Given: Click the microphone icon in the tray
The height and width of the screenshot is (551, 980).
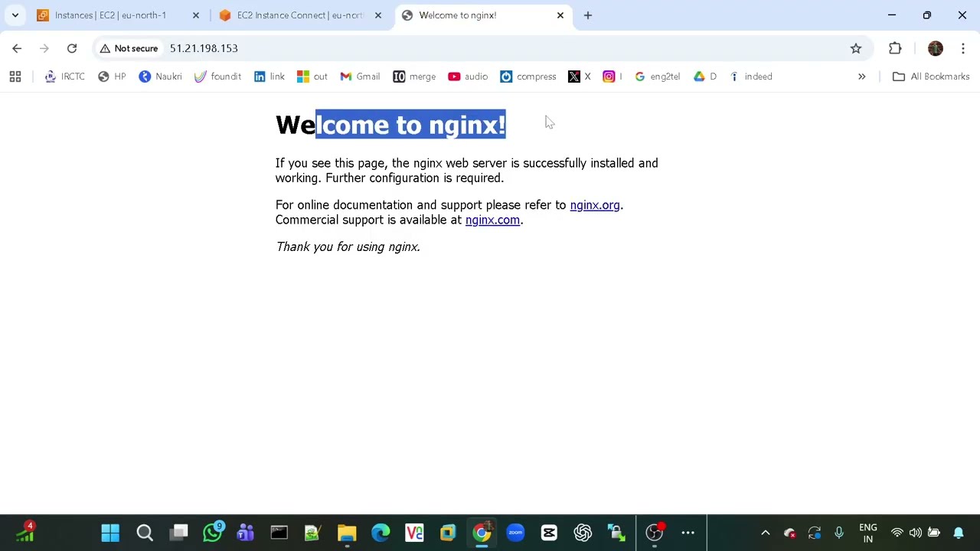Looking at the screenshot, I should point(839,533).
